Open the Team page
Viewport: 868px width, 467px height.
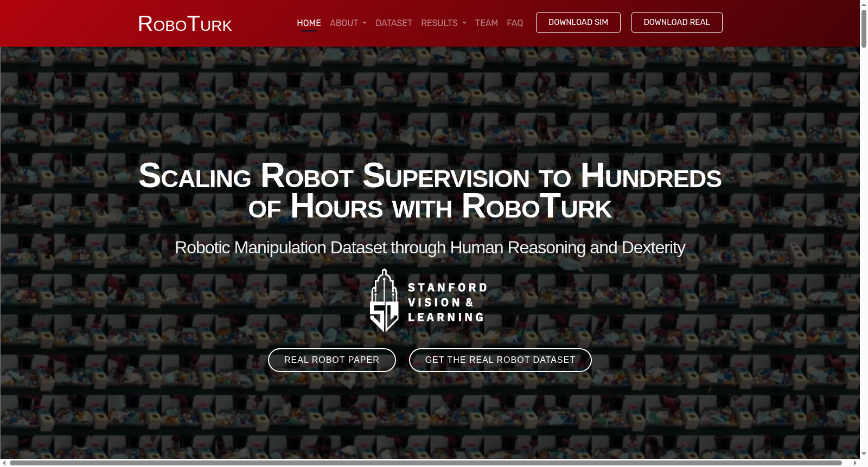(487, 23)
